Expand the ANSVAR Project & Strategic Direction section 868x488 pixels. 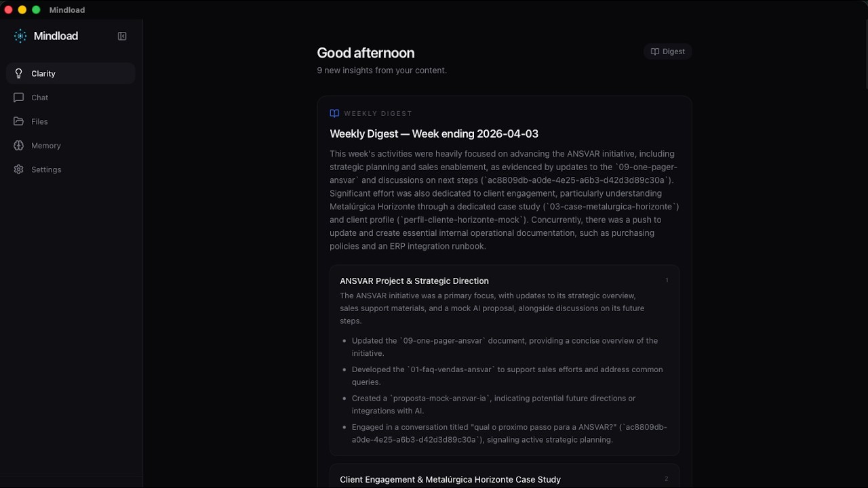pos(414,281)
